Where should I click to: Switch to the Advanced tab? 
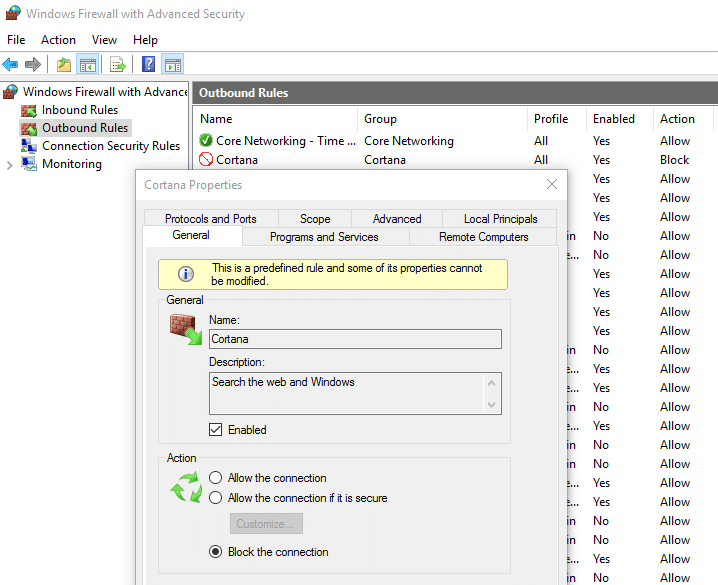[x=397, y=219]
